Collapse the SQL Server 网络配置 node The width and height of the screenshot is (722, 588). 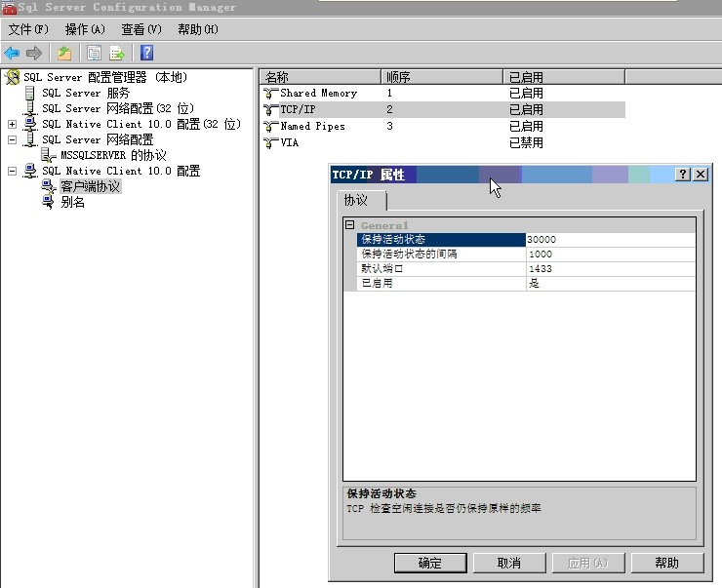[13, 139]
